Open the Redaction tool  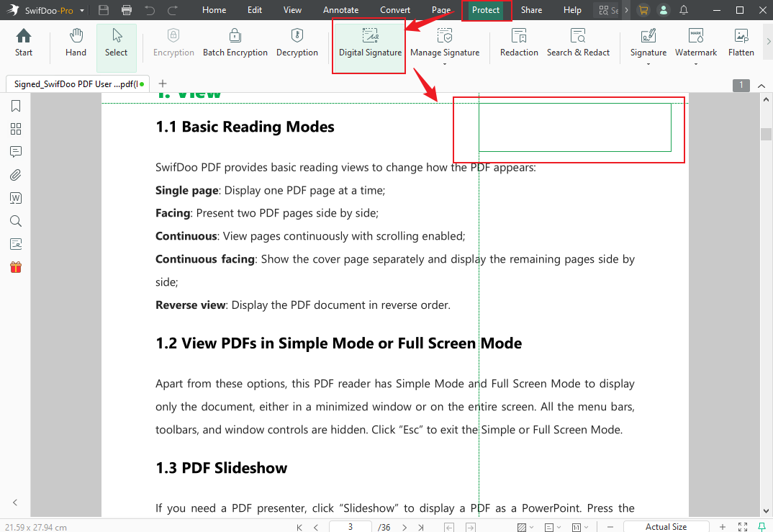[x=519, y=42]
